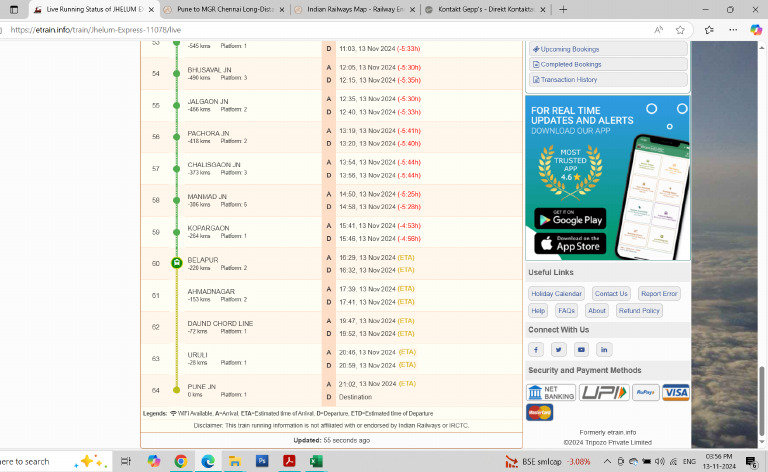The image size is (768, 472).
Task: Click the RuPay payment logo
Action: [646, 392]
